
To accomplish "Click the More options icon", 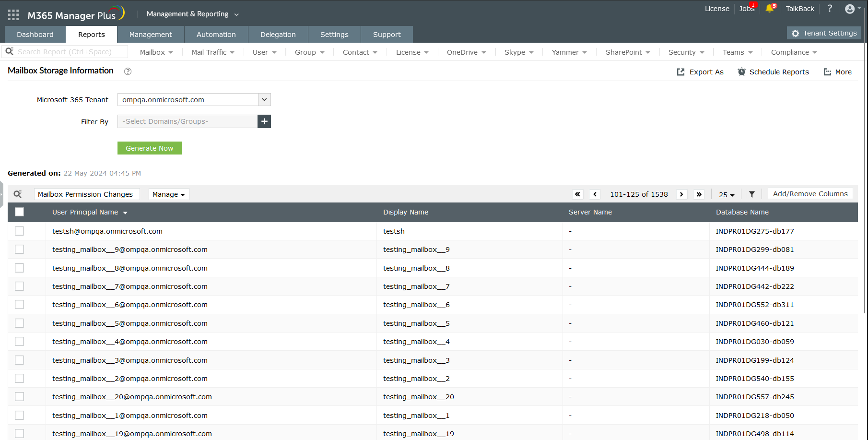I will tap(827, 72).
